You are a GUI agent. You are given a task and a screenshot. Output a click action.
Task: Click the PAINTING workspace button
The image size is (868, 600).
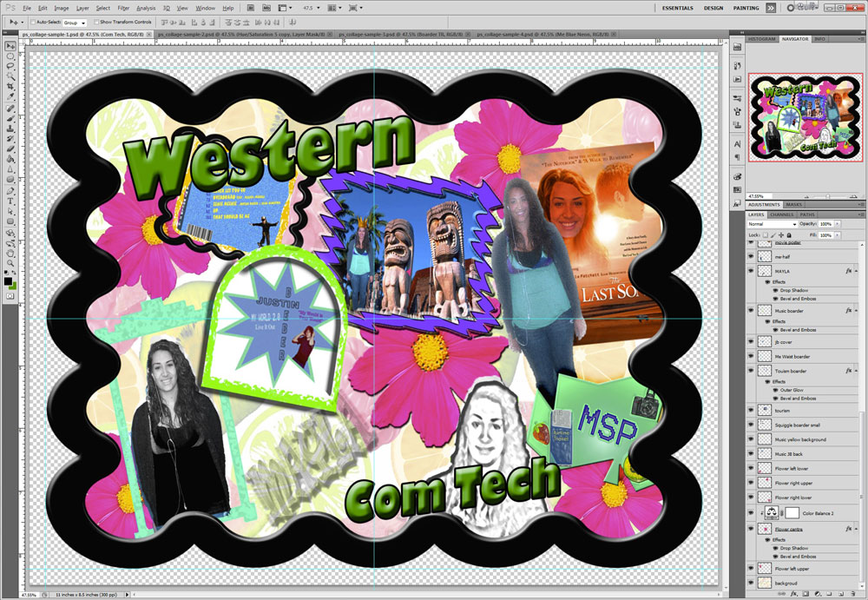(x=746, y=8)
